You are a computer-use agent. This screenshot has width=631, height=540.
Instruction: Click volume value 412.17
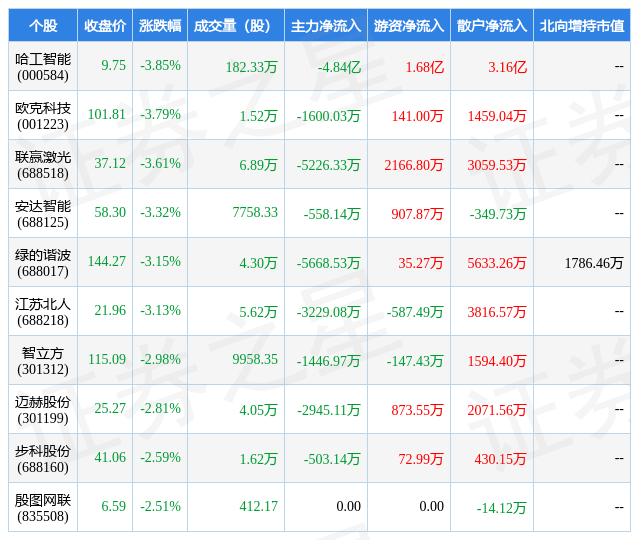(x=259, y=506)
